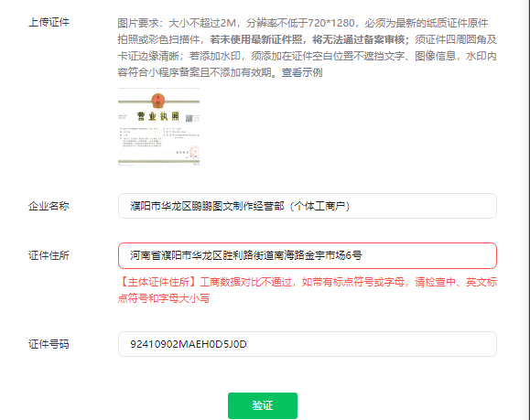
Task: Click the 证件住所 label
Action: (x=49, y=255)
